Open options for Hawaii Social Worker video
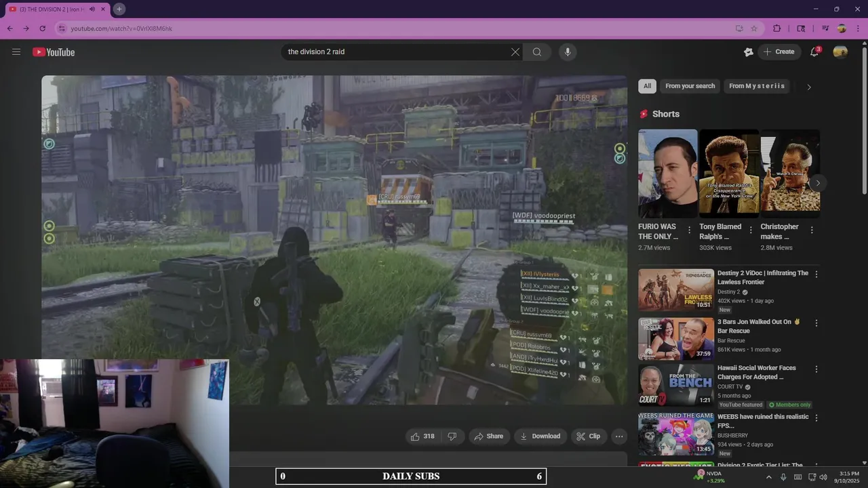The image size is (868, 488). pyautogui.click(x=816, y=369)
